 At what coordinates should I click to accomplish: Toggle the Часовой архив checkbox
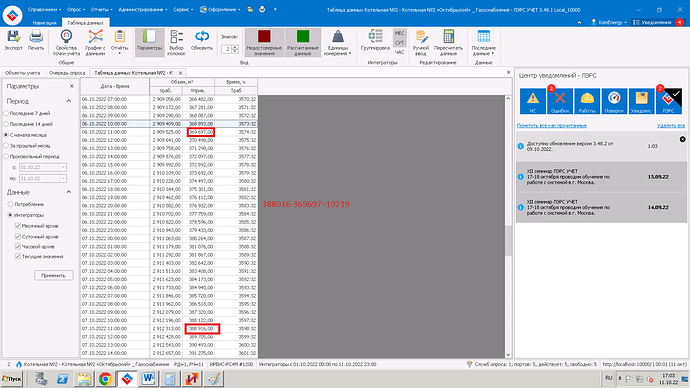pyautogui.click(x=18, y=246)
